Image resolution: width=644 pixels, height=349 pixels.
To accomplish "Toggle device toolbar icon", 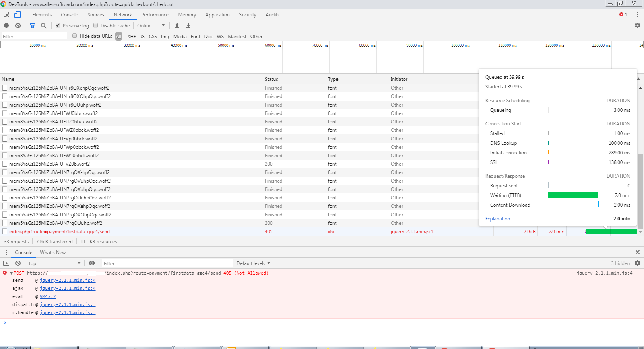I will coord(17,15).
